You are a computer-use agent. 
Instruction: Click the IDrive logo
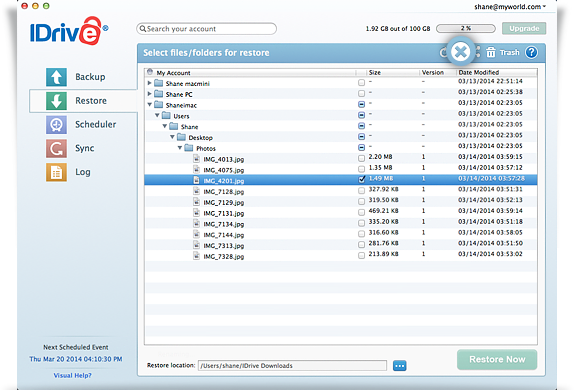pos(69,31)
